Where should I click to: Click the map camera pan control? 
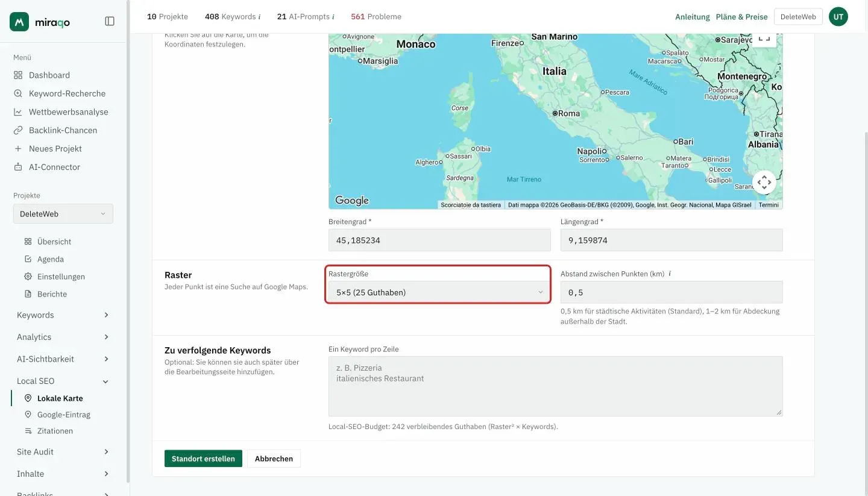coord(764,182)
